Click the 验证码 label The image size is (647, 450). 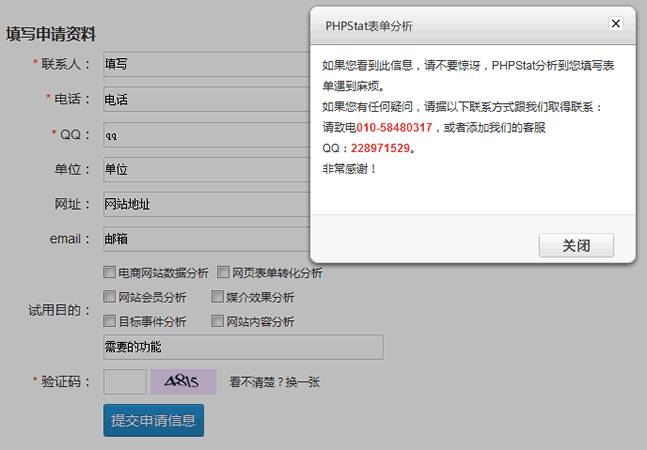(x=65, y=382)
